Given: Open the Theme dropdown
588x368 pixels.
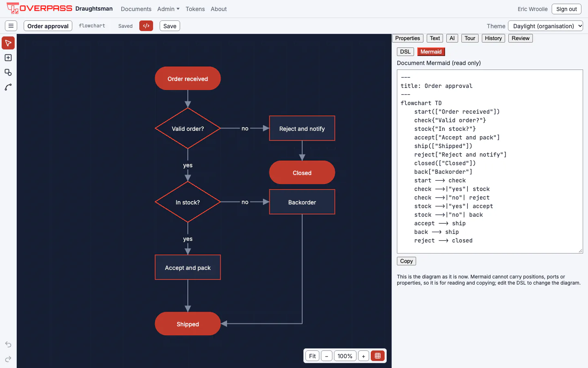Looking at the screenshot, I should point(546,26).
